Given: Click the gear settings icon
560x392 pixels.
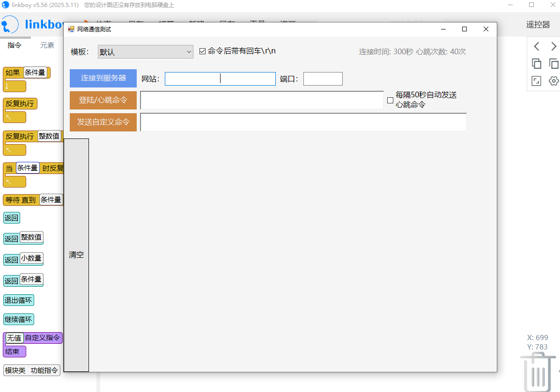Looking at the screenshot, I should coord(554,81).
